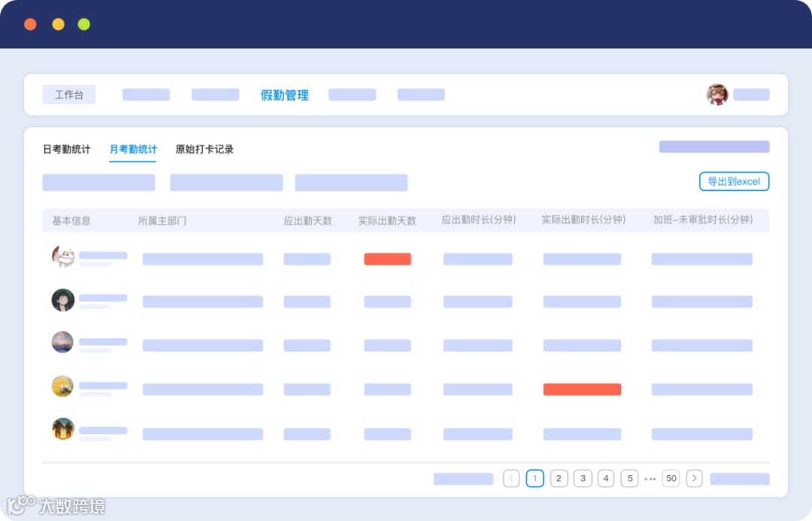Click the sunset sky avatar in the third row
812x521 pixels.
tap(62, 342)
